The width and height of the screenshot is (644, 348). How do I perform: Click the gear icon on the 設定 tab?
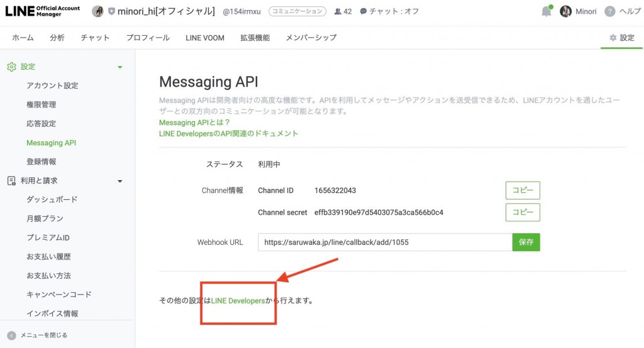click(x=613, y=38)
